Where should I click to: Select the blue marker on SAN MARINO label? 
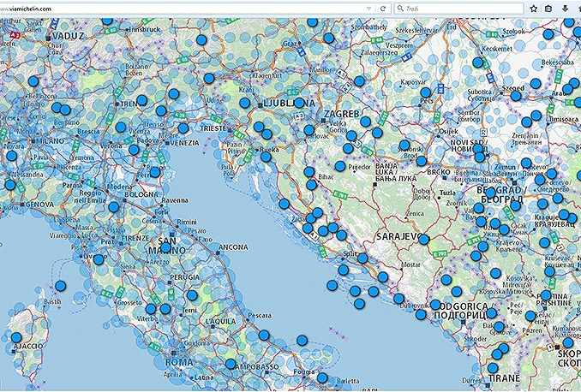[x=165, y=247]
